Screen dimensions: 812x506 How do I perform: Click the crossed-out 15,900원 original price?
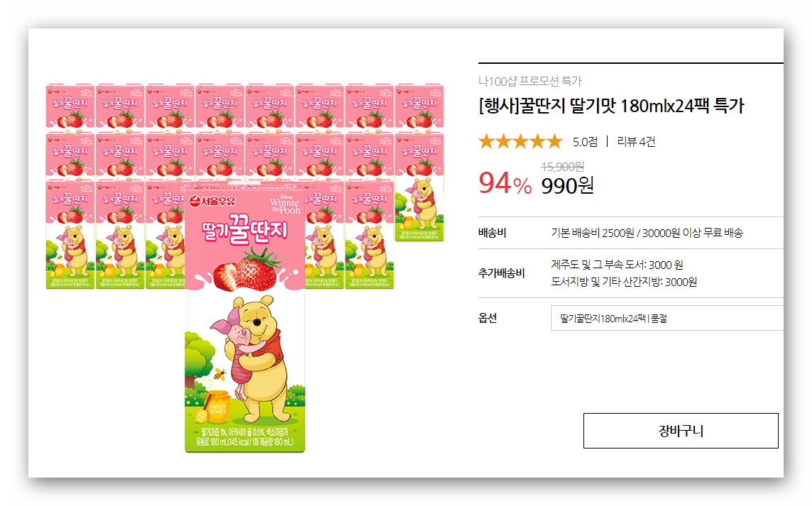[x=562, y=167]
